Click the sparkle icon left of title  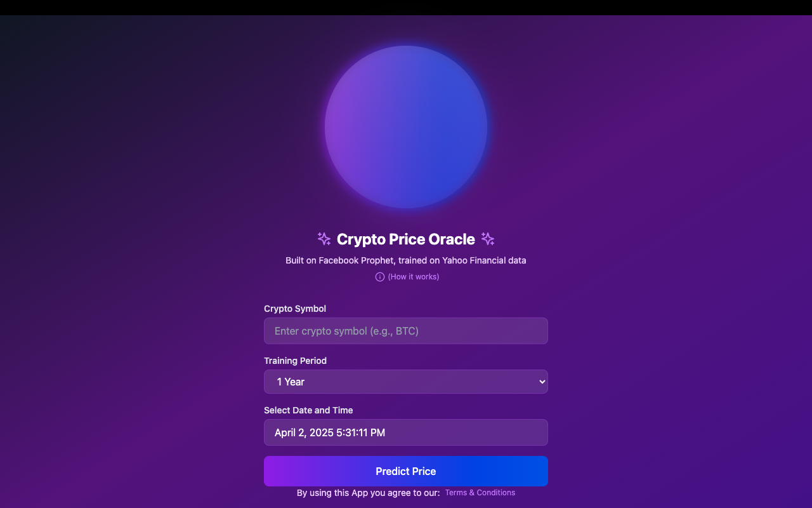[324, 239]
